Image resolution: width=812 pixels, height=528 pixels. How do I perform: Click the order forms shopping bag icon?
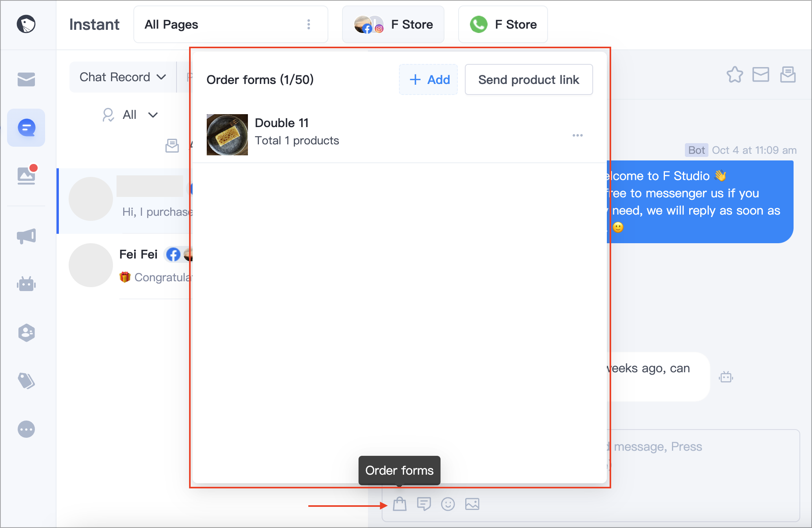(x=400, y=504)
